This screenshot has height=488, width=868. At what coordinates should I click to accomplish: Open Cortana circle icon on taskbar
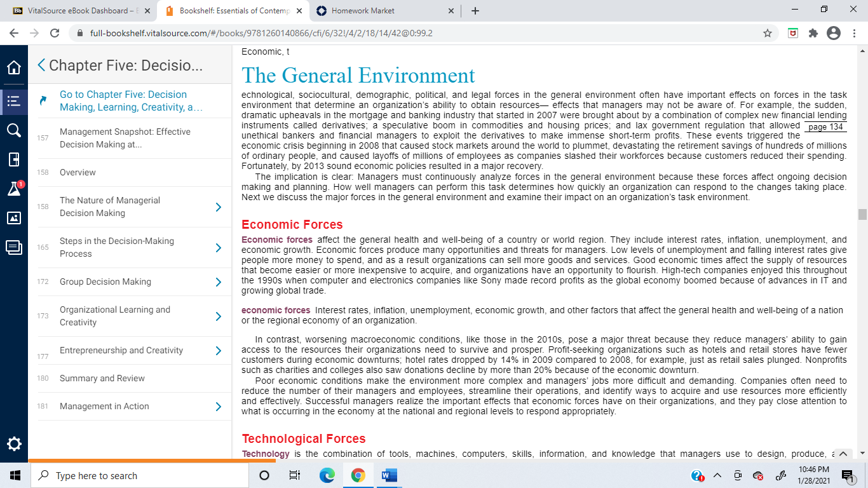point(264,475)
